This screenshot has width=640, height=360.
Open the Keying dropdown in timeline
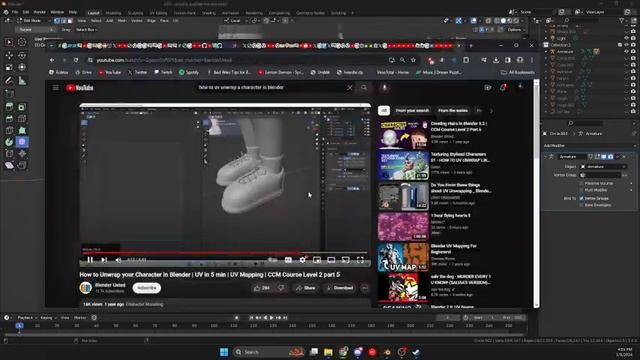pyautogui.click(x=48, y=318)
